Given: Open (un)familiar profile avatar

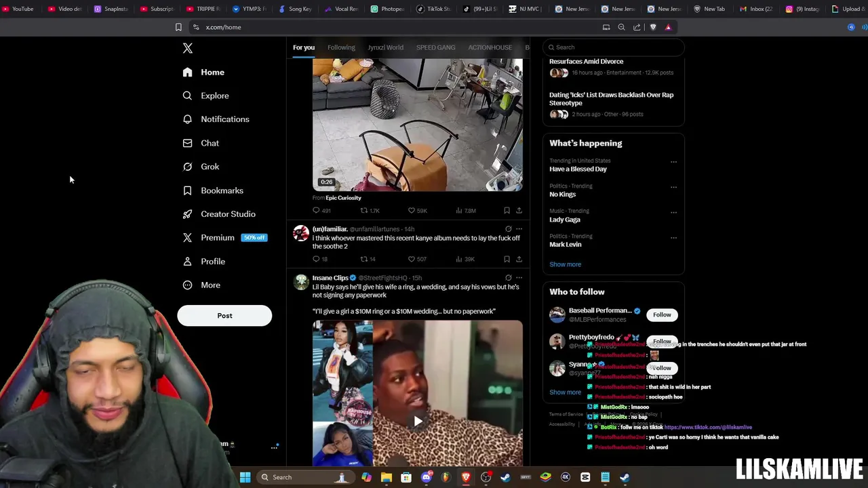Looking at the screenshot, I should [300, 234].
